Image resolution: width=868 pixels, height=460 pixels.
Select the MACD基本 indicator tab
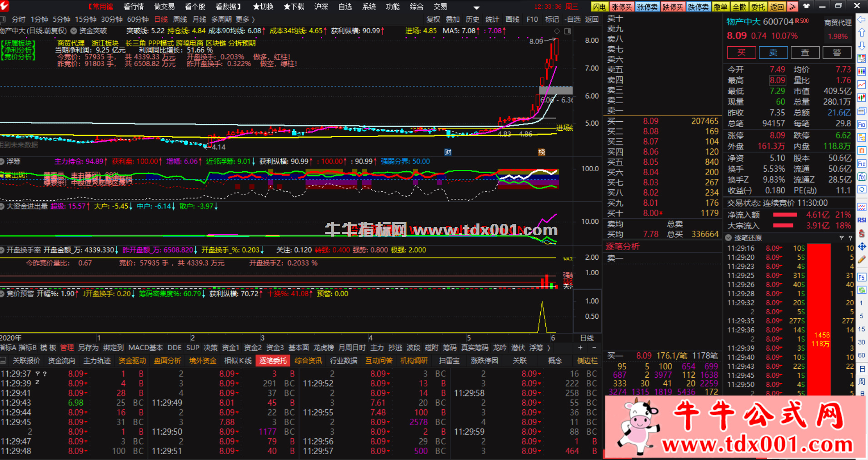pyautogui.click(x=145, y=347)
